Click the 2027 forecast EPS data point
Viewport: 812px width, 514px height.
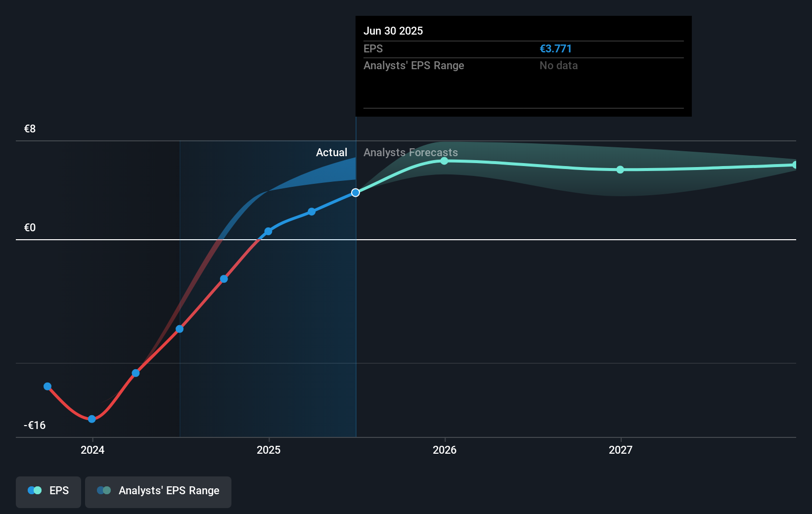pyautogui.click(x=620, y=170)
